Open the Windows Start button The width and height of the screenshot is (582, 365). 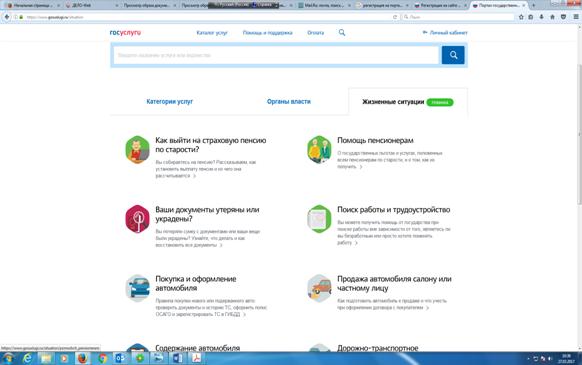(8, 358)
